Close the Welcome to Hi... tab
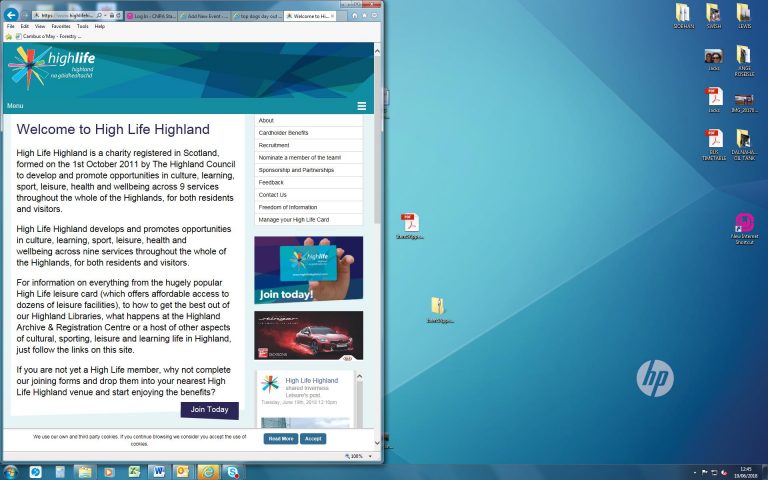 [x=333, y=16]
